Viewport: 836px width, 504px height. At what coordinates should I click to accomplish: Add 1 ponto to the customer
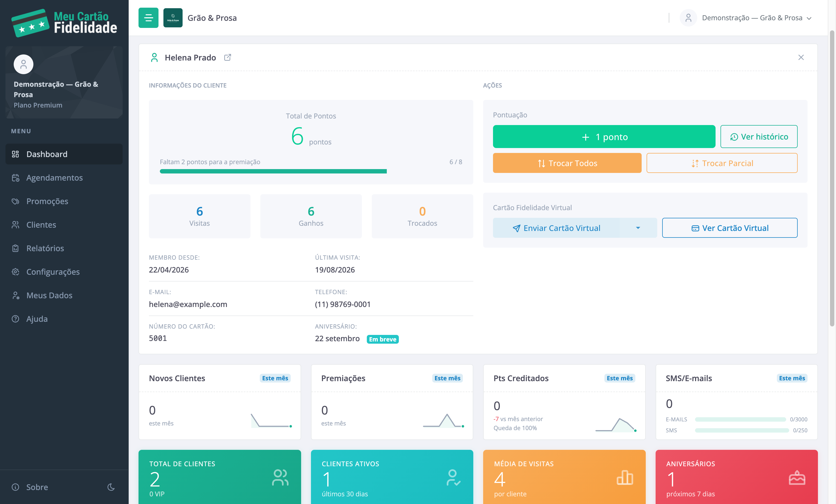(604, 137)
